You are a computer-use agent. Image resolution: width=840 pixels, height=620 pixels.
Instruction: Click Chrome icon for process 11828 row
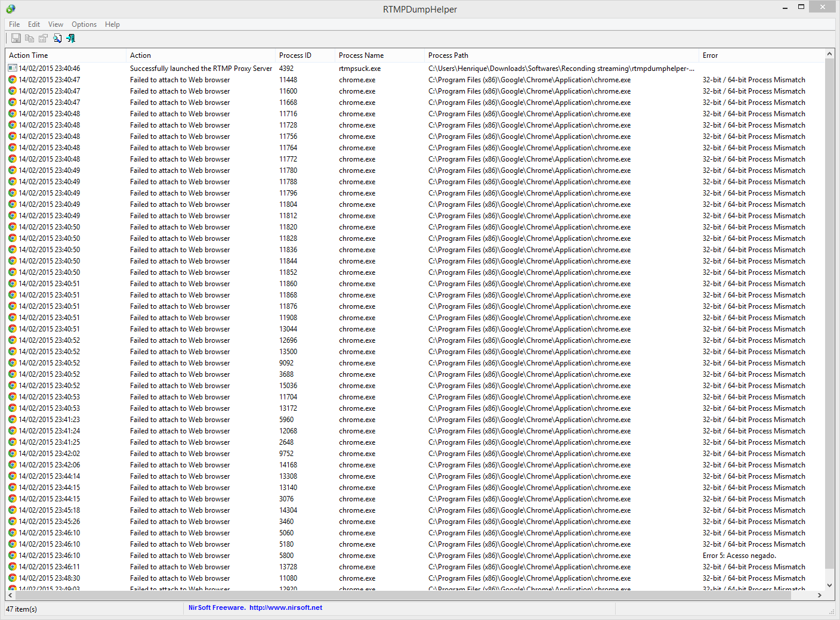[x=13, y=238]
